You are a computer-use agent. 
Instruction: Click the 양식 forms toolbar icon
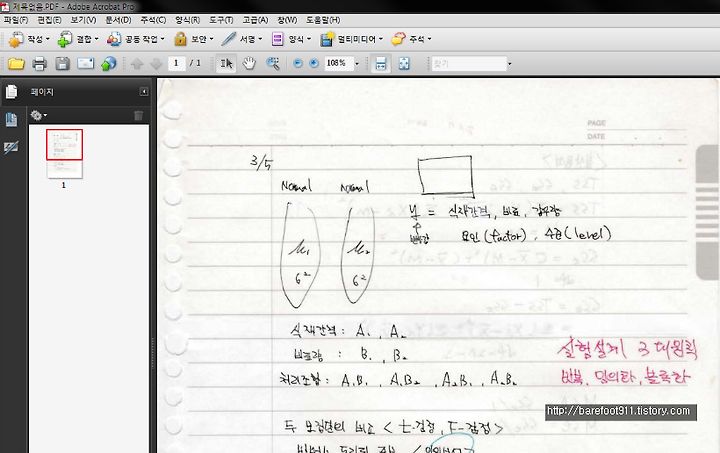coord(277,39)
